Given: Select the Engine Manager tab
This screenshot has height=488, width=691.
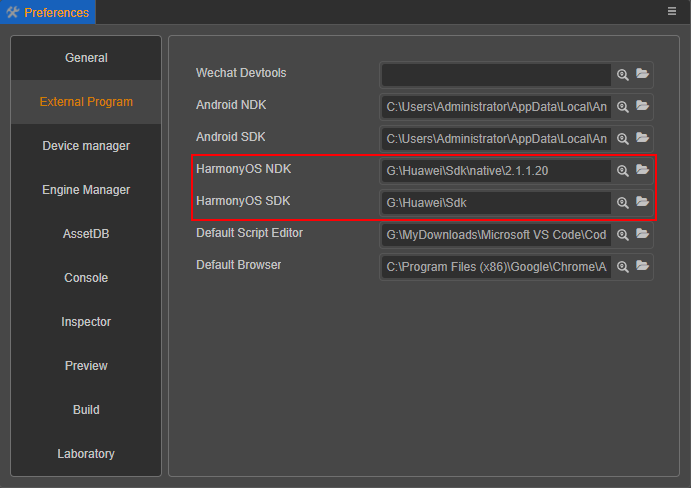Looking at the screenshot, I should (x=86, y=190).
